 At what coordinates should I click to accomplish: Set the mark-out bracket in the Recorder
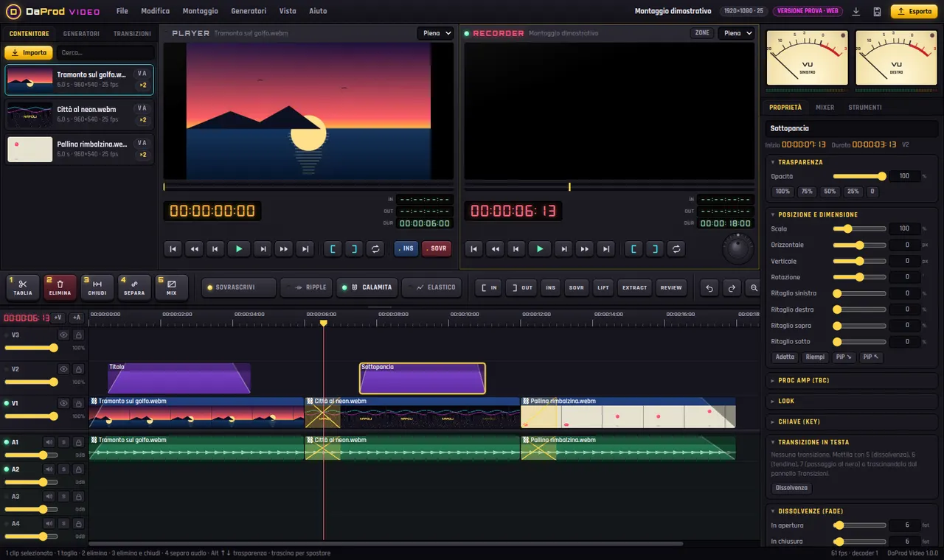(x=654, y=249)
